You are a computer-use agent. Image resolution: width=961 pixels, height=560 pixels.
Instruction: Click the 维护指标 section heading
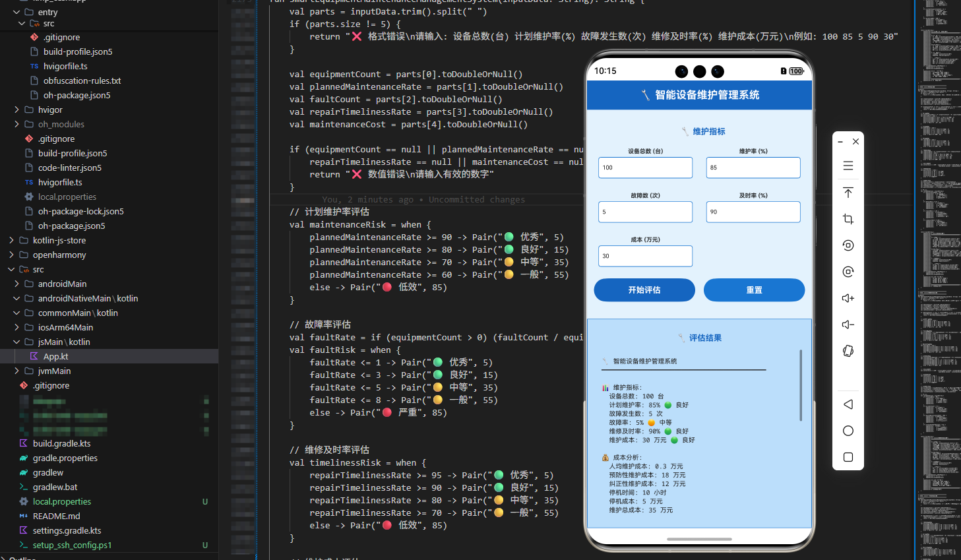(x=703, y=131)
